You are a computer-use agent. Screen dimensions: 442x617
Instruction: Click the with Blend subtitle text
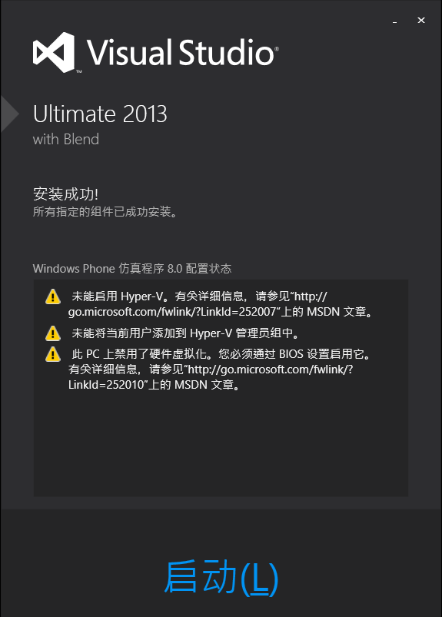(x=66, y=139)
